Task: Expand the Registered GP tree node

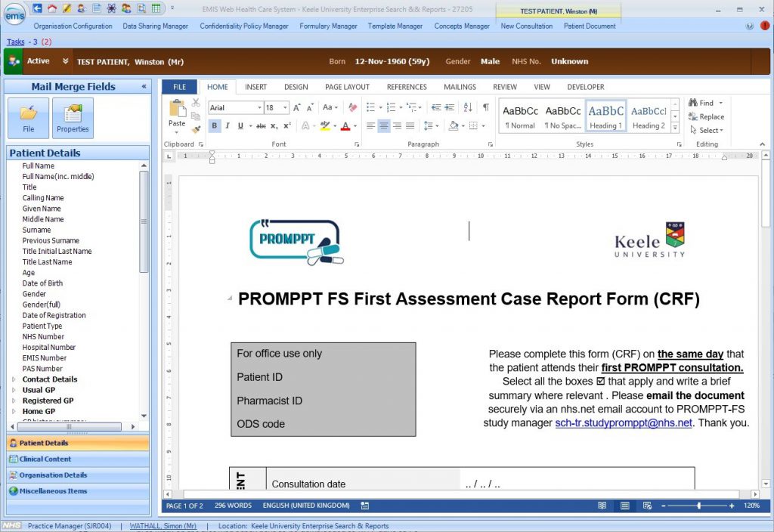Action: 14,401
